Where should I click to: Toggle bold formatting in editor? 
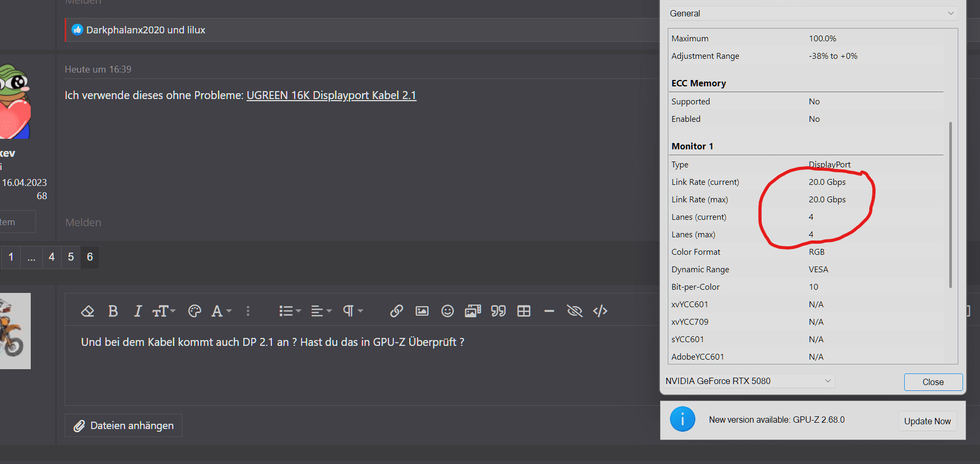(x=113, y=311)
